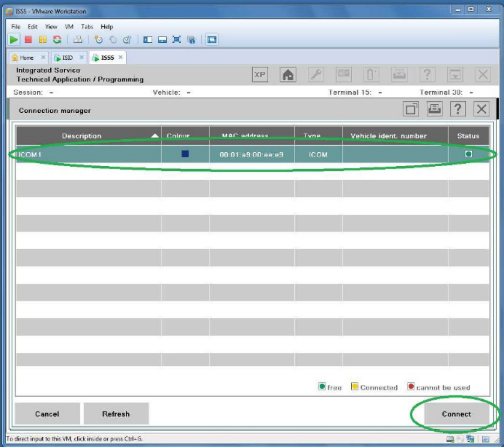The height and width of the screenshot is (447, 504).
Task: Enter full screen mode icon
Action: (x=177, y=40)
